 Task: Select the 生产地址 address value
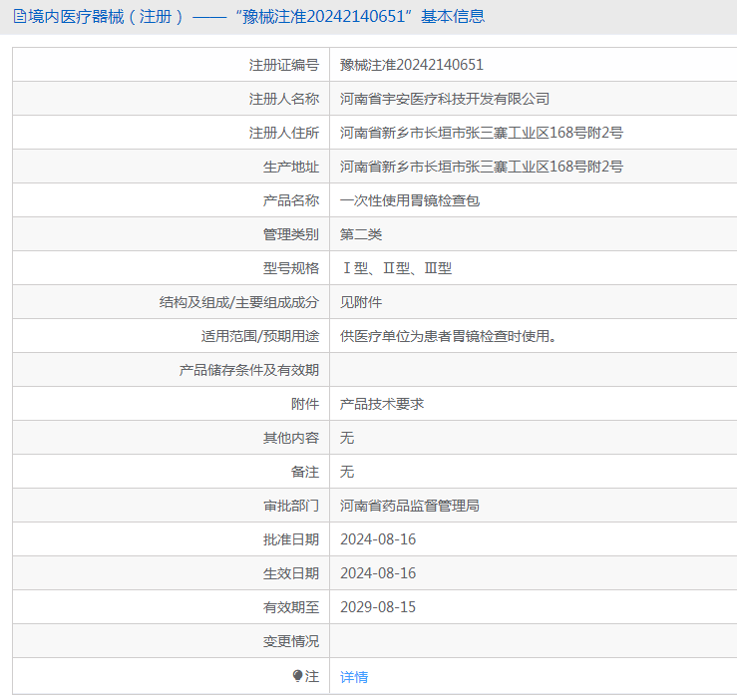click(x=482, y=167)
